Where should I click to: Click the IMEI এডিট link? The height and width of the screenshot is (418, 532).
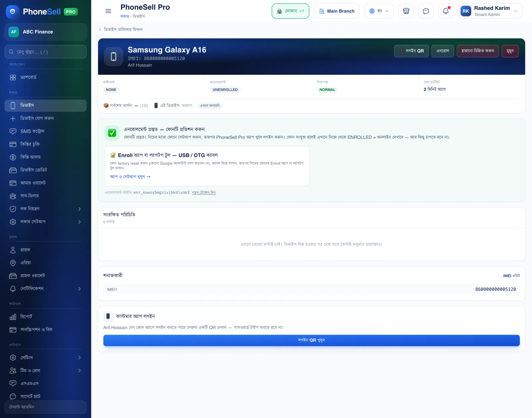coord(511,276)
